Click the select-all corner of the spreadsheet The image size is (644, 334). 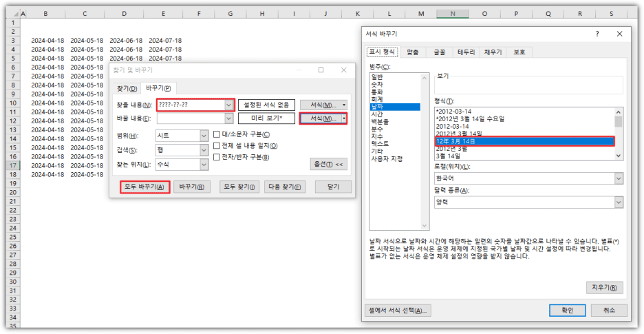coord(13,13)
